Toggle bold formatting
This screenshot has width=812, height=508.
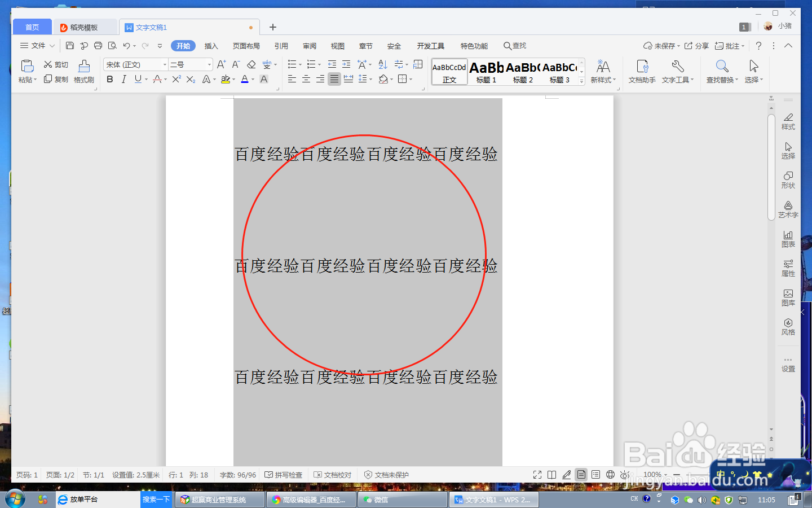[x=110, y=80]
